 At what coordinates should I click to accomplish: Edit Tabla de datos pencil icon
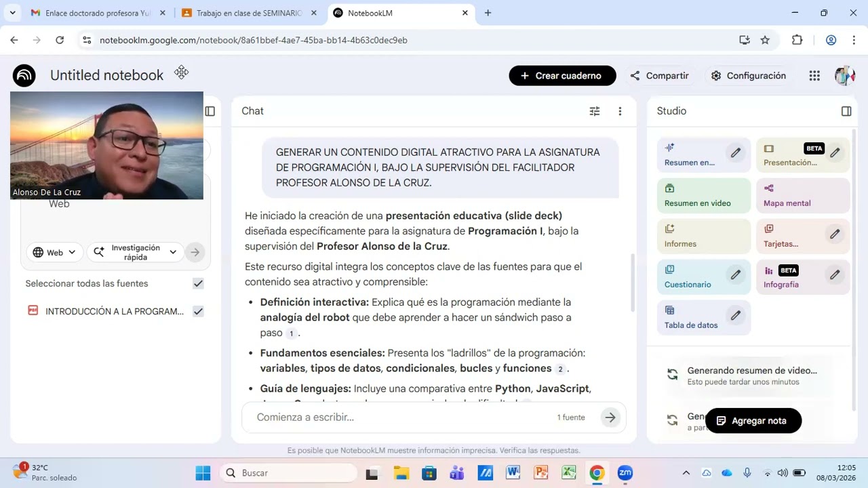click(736, 316)
